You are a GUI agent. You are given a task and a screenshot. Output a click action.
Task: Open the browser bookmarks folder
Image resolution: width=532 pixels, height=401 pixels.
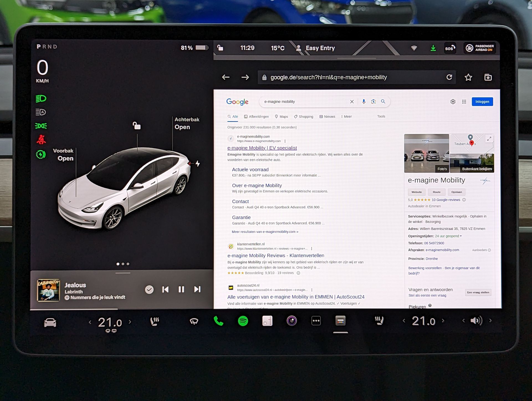488,77
